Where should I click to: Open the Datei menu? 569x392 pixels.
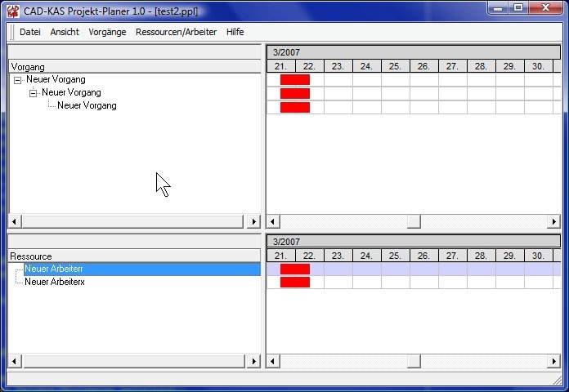pos(29,32)
